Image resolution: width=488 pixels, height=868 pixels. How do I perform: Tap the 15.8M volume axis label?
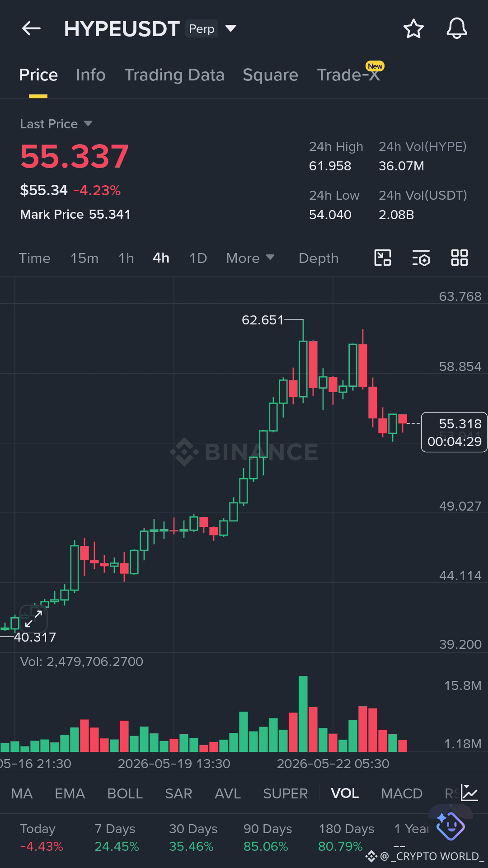click(463, 685)
